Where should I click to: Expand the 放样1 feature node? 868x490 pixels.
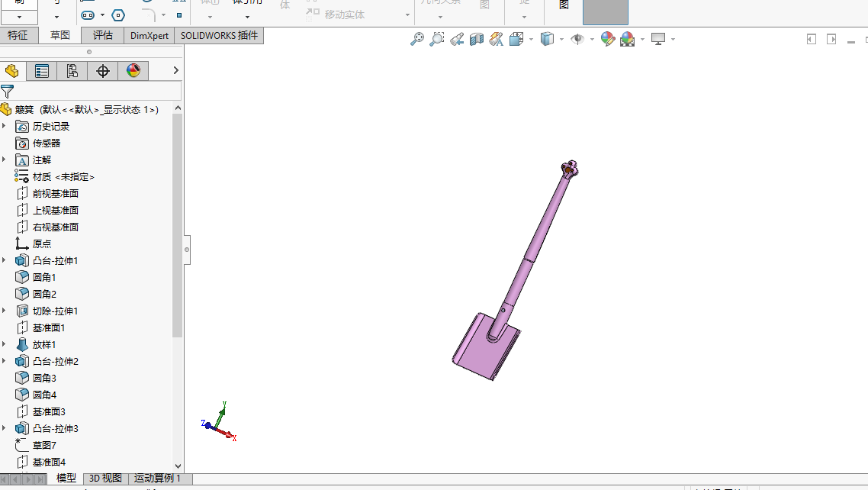5,344
